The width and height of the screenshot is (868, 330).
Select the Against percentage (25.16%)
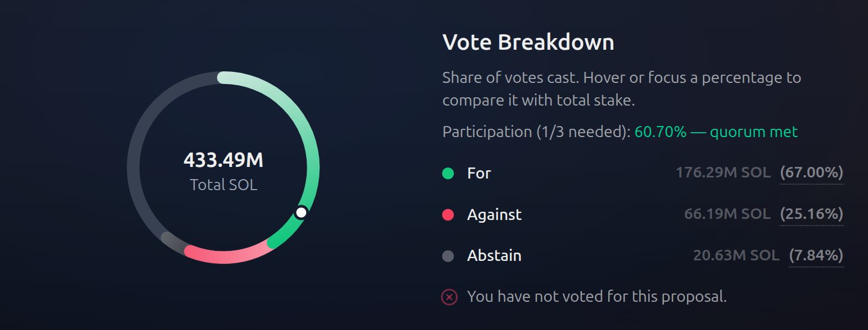(812, 214)
